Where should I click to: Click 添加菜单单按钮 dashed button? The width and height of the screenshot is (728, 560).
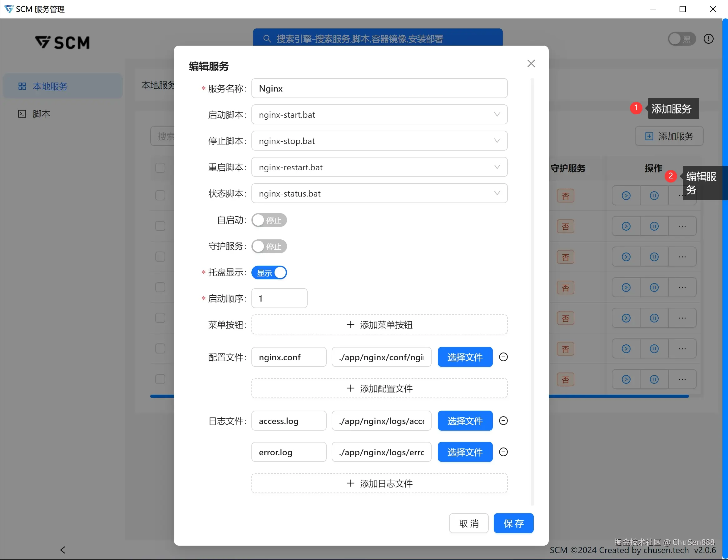[x=379, y=325]
